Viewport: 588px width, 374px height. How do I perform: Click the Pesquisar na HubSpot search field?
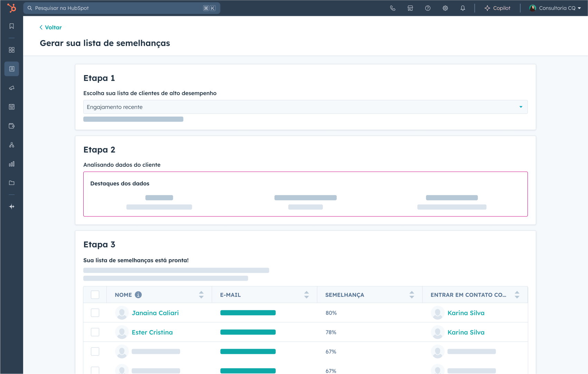(x=121, y=8)
